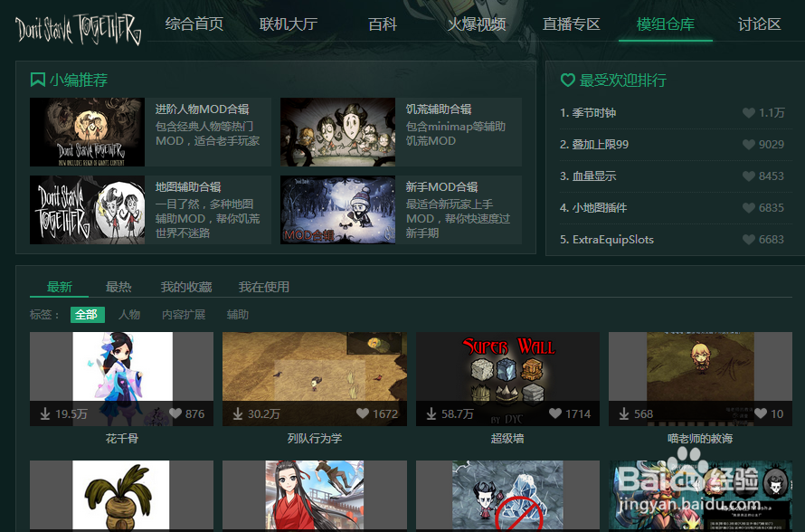Open the 直播专区 nav tab

pyautogui.click(x=572, y=24)
